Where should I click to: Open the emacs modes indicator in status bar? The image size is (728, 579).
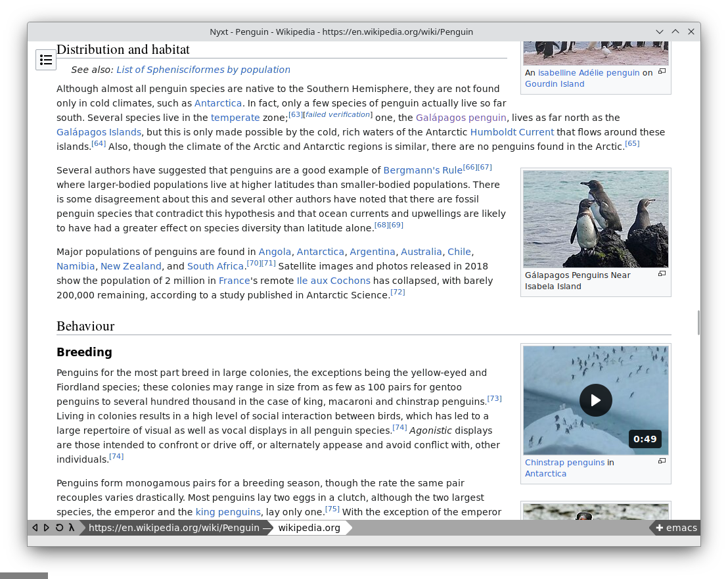(675, 528)
